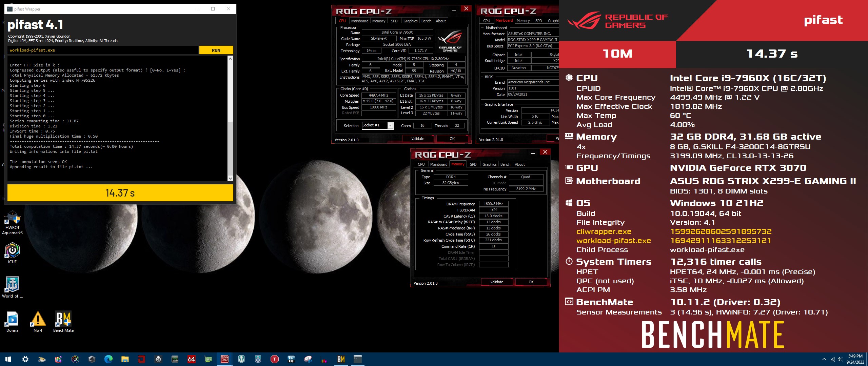Open the red T stop-sign taskbar icon
868x366 pixels.
[275, 359]
